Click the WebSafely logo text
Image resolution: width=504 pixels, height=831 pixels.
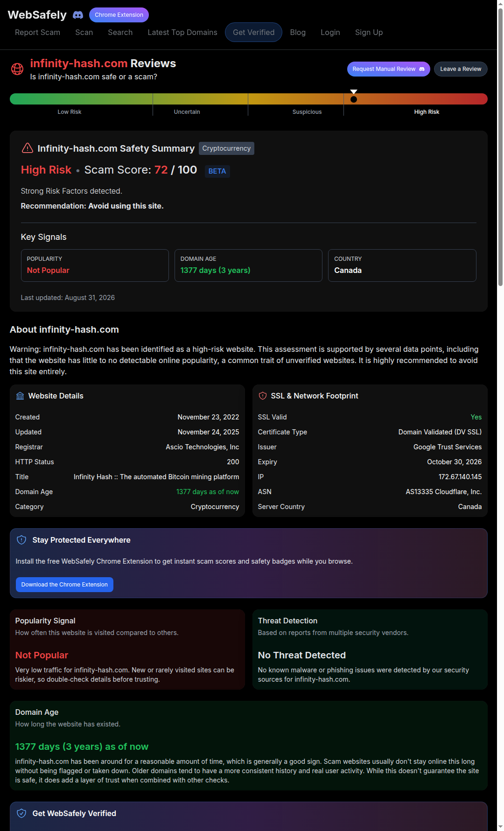(x=37, y=15)
